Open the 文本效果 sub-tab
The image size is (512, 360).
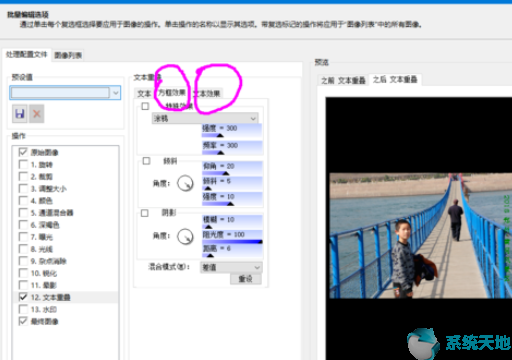(207, 94)
